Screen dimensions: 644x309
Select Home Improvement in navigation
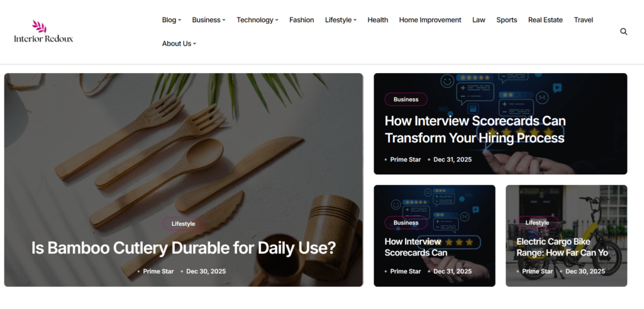tap(430, 20)
